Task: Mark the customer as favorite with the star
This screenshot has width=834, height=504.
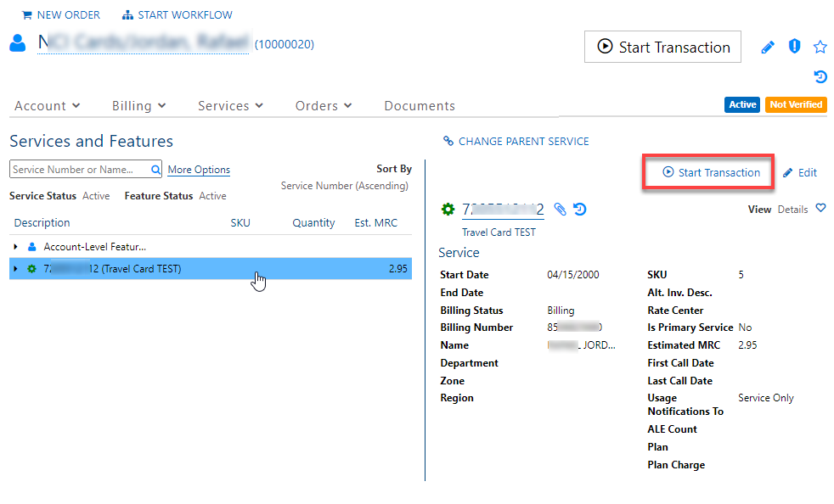Action: [820, 47]
